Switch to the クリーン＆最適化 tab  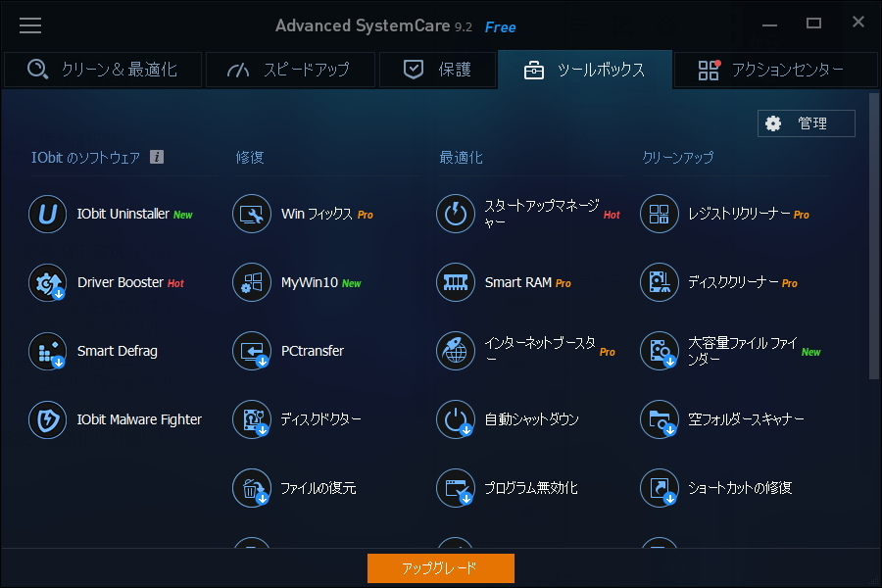click(103, 70)
